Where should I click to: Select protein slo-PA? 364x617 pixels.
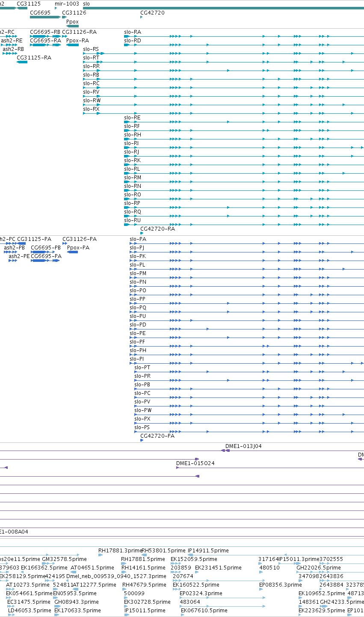click(x=138, y=239)
